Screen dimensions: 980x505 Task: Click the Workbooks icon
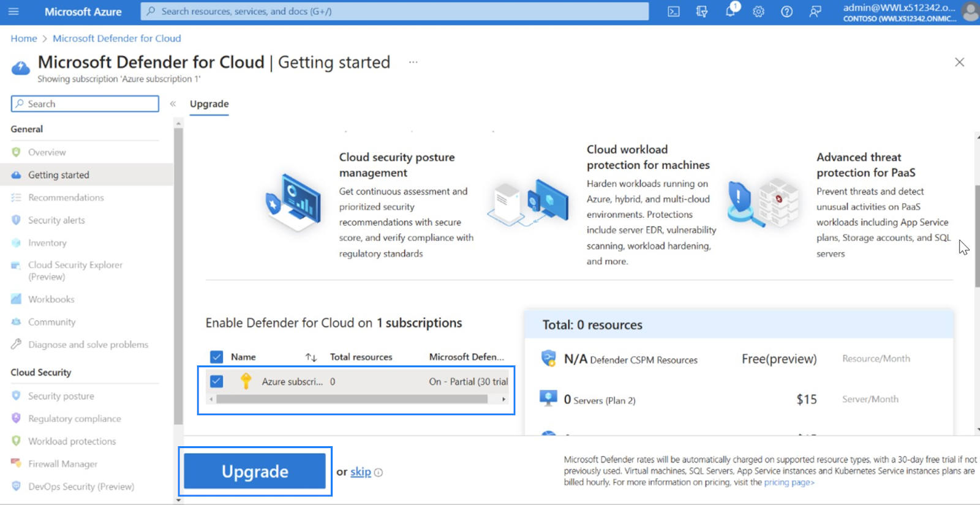tap(16, 299)
